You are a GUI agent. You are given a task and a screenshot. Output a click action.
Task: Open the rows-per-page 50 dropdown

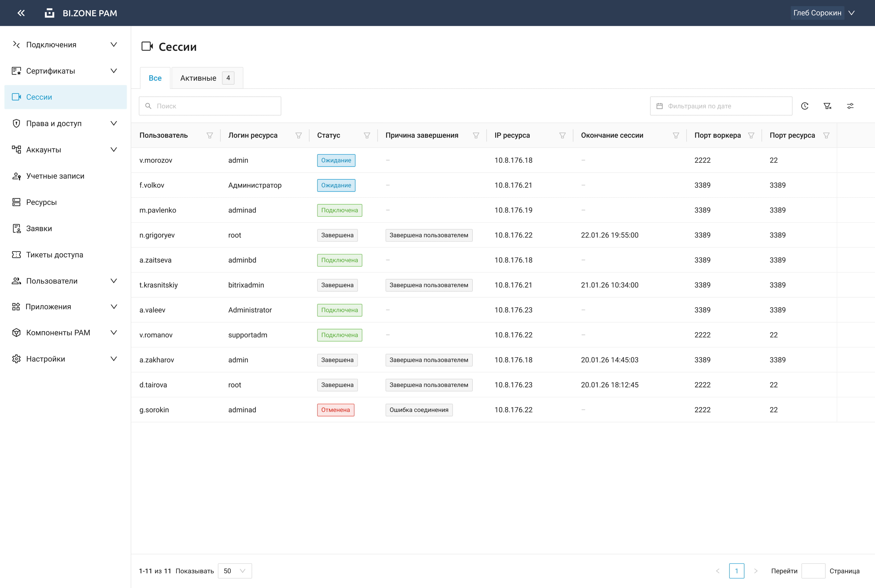click(235, 571)
